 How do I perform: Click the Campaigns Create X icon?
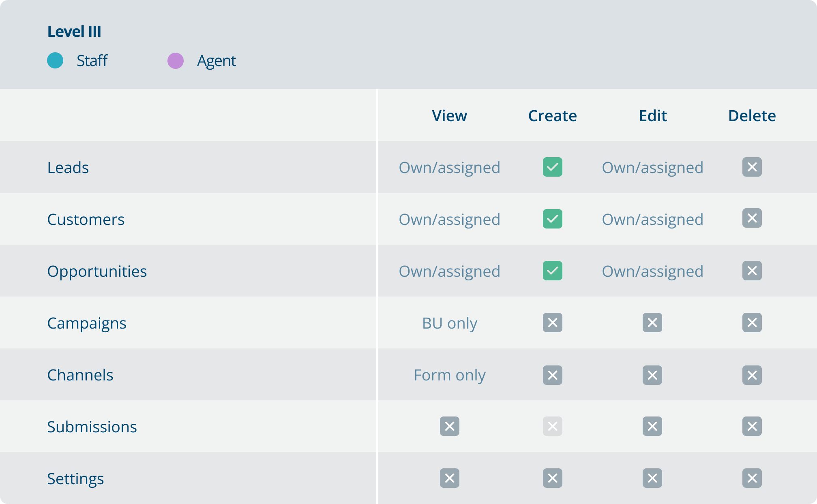552,322
